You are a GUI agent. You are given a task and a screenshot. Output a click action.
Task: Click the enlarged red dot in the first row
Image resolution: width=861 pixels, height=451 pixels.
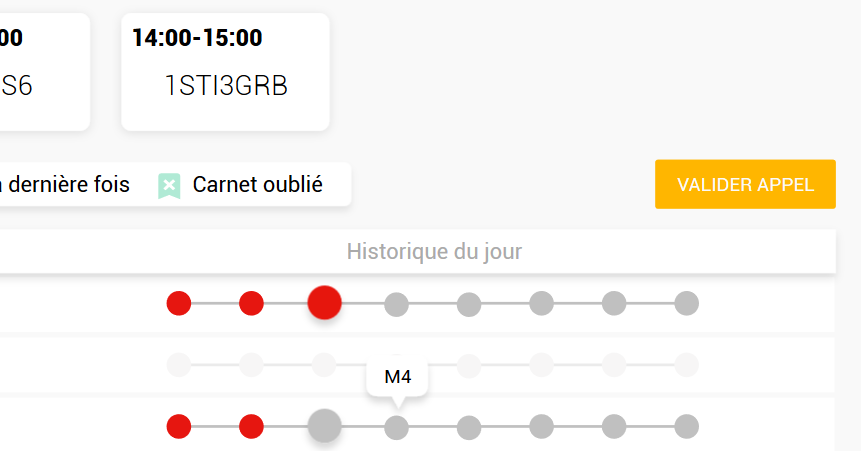click(x=324, y=303)
